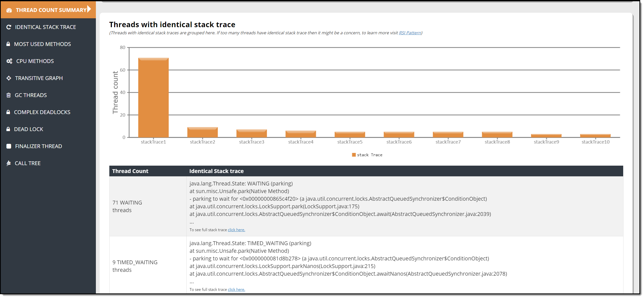Click the trash can icon for GC Threads

point(8,95)
